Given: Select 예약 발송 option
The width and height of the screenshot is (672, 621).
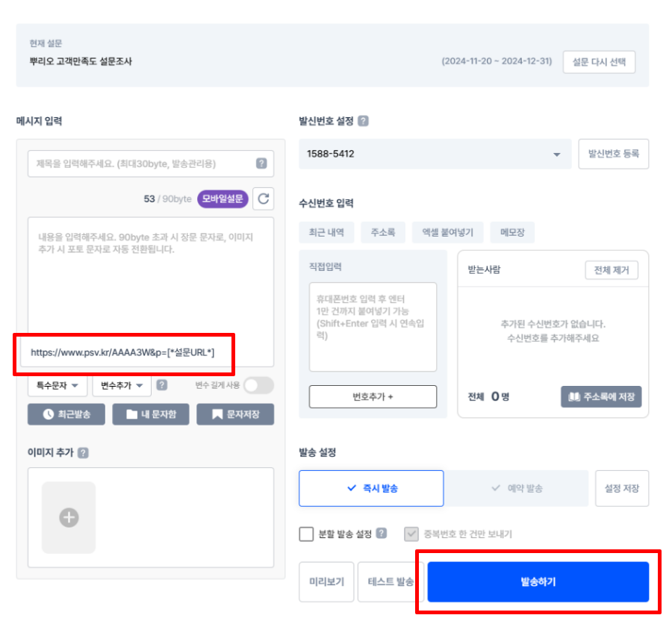Looking at the screenshot, I should tap(517, 488).
